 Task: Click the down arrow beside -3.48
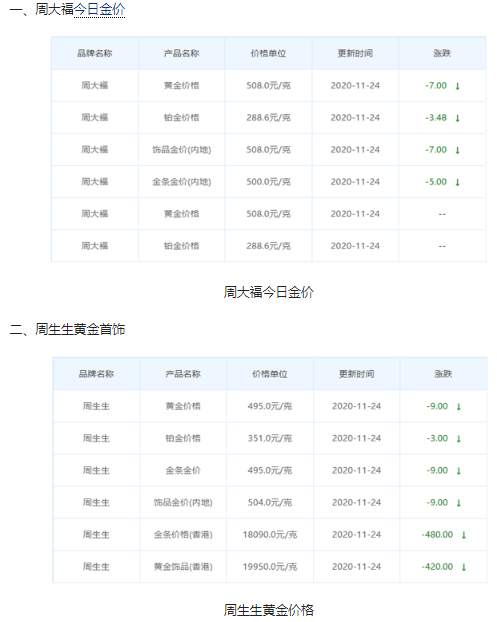coord(457,118)
